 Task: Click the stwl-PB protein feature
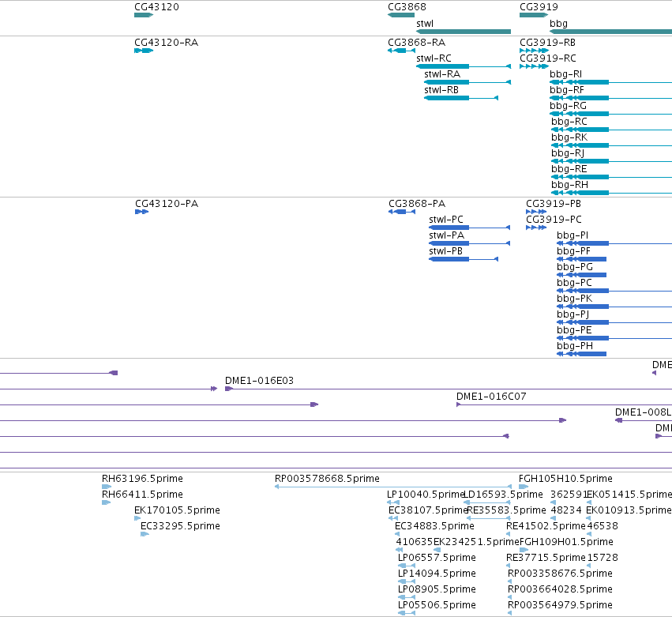click(x=464, y=259)
